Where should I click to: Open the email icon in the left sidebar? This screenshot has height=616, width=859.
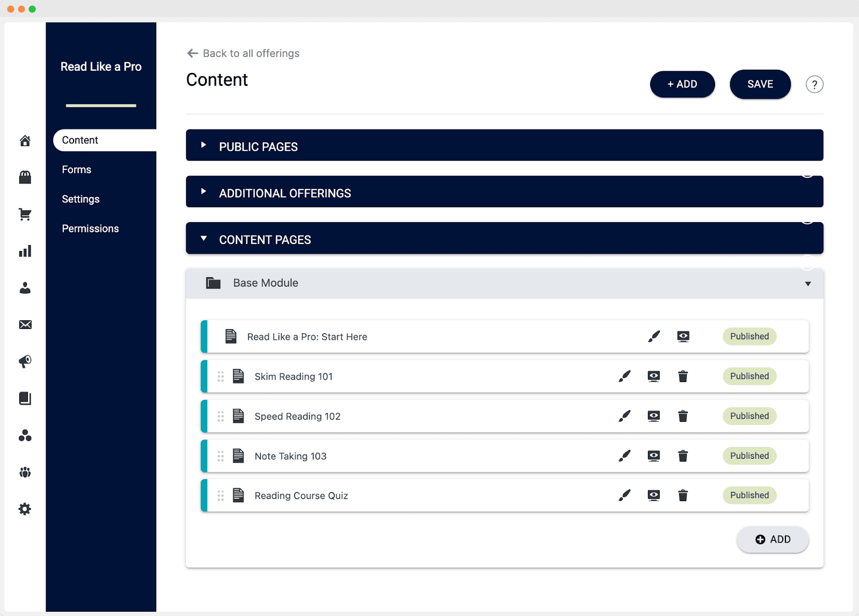point(25,324)
